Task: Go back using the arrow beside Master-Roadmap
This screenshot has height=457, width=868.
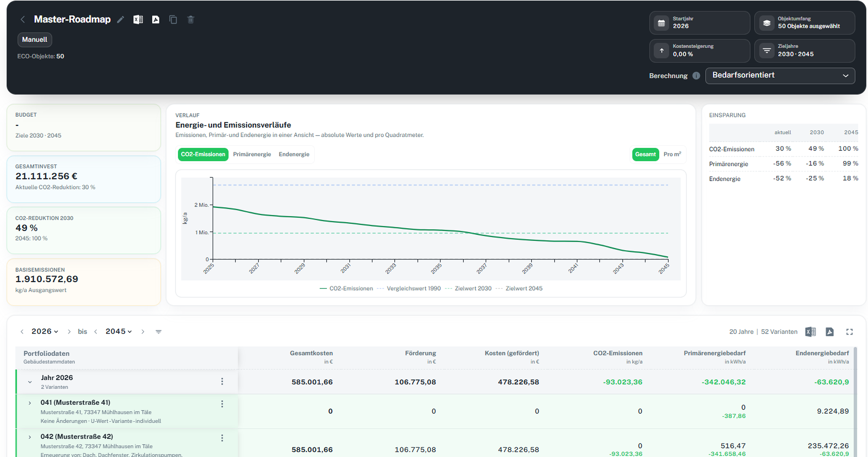Action: pyautogui.click(x=23, y=20)
